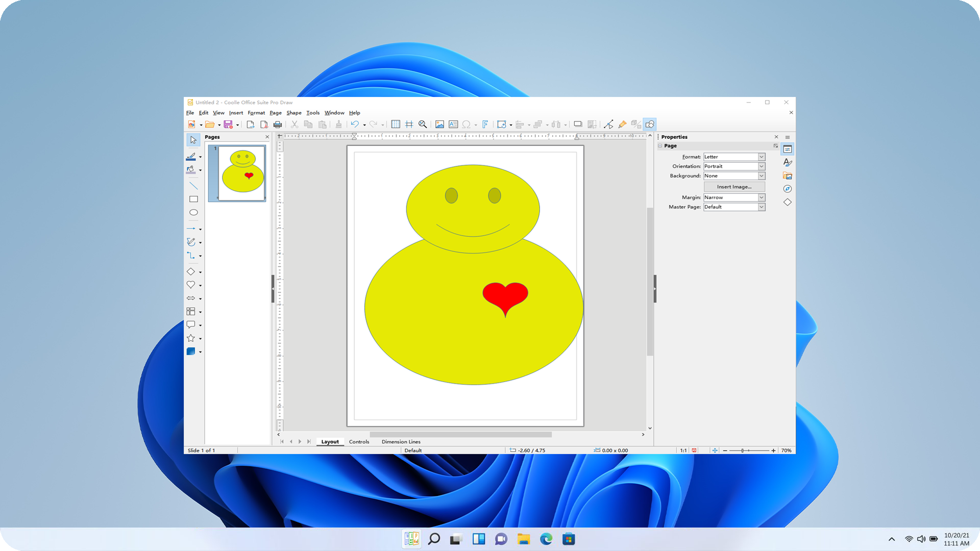This screenshot has height=551, width=980.
Task: Toggle the Show Draw Functions button
Action: pos(649,124)
